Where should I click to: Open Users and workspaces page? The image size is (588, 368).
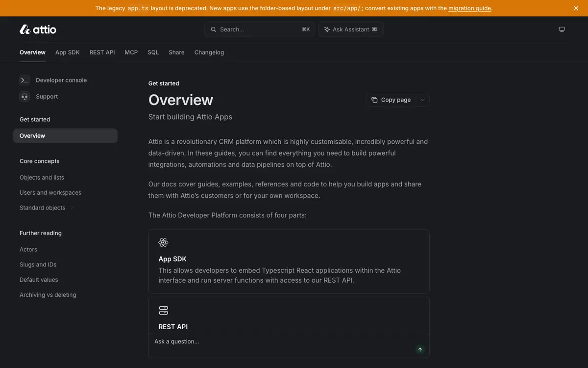pos(50,193)
